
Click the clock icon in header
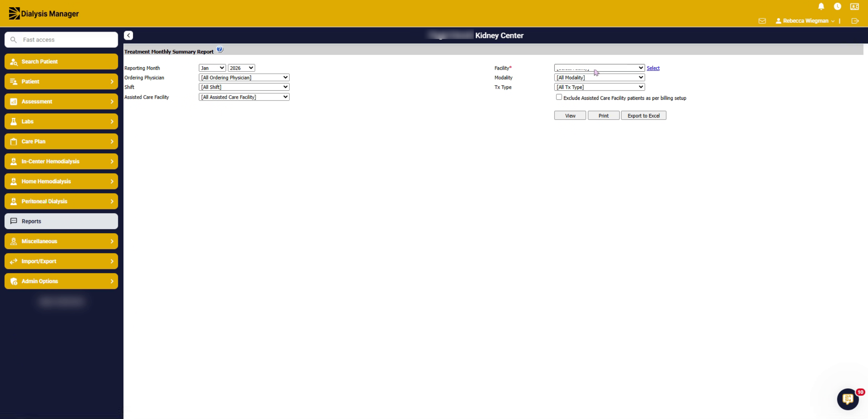(x=837, y=7)
